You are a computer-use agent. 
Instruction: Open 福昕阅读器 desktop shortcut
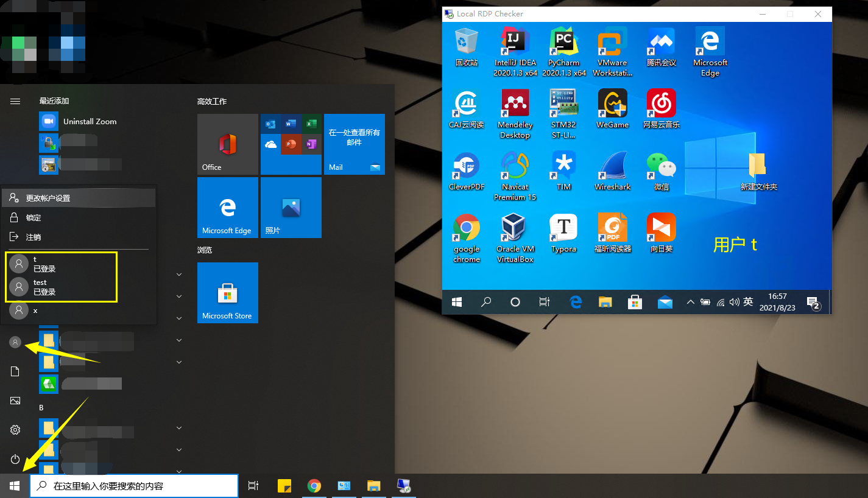[612, 234]
